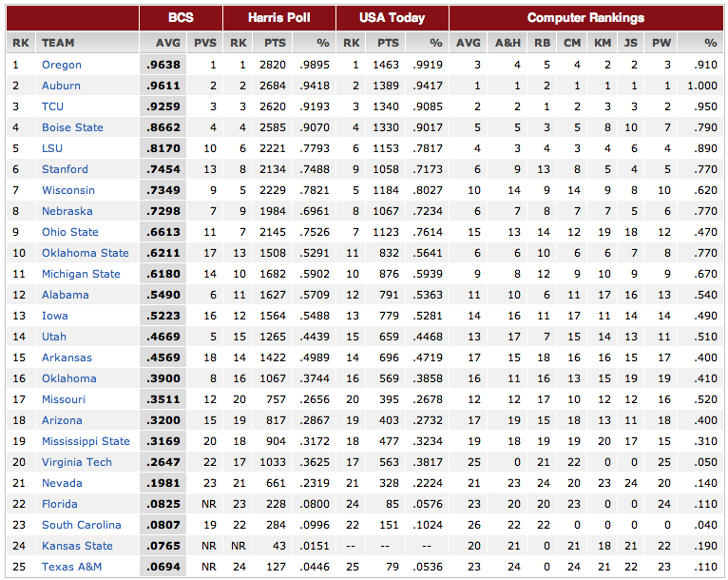This screenshot has width=728, height=580.
Task: Select Oklahoma State's Harris points 1508
Action: point(273,253)
